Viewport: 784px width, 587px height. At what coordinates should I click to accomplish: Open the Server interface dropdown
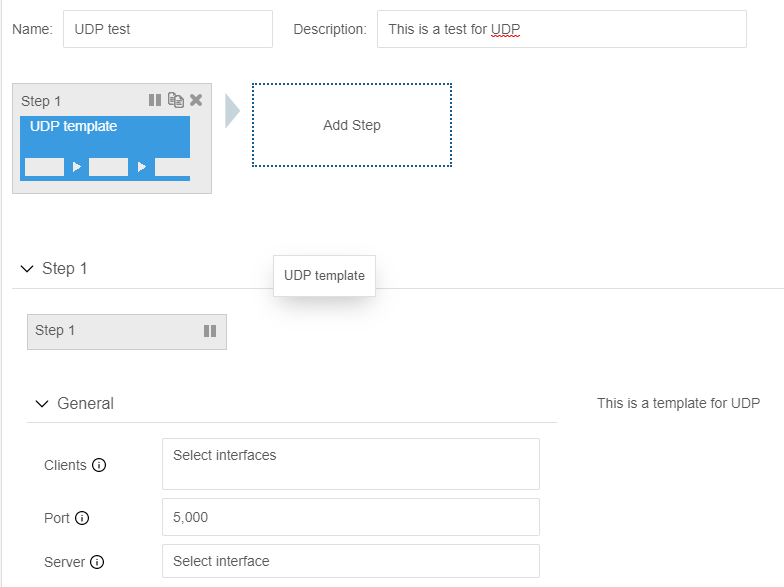(x=350, y=561)
